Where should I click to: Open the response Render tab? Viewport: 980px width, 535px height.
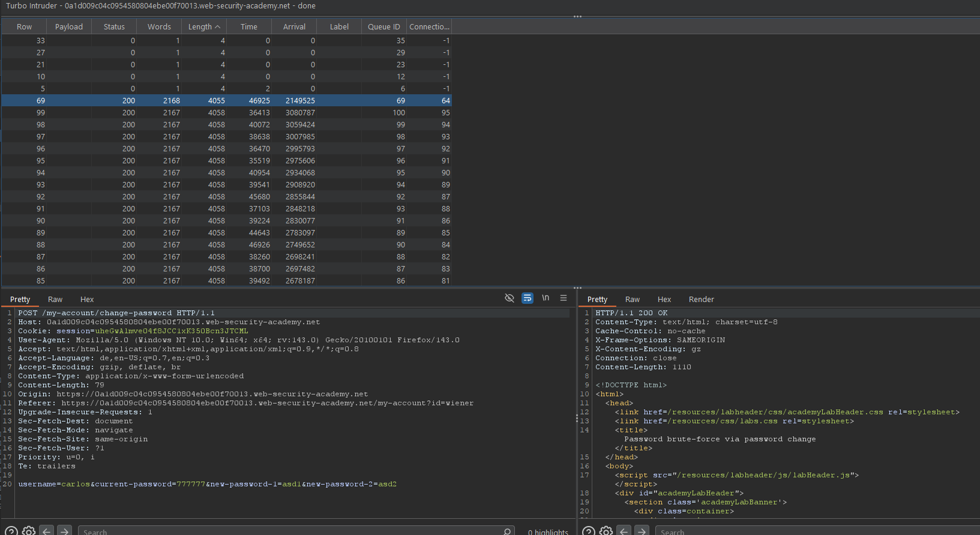pyautogui.click(x=701, y=299)
